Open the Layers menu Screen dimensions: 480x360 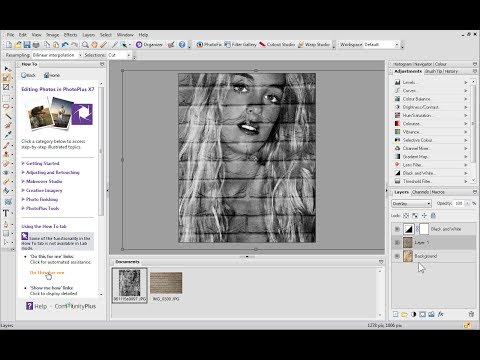click(89, 35)
